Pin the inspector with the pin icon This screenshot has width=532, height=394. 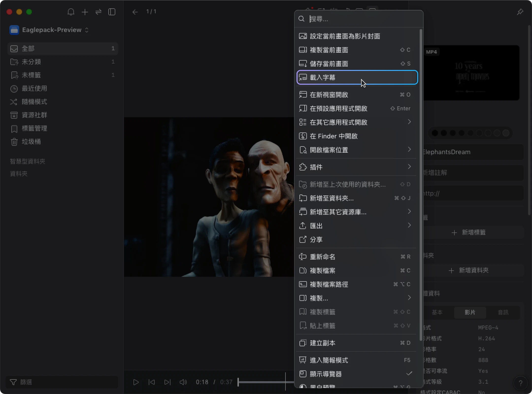520,12
